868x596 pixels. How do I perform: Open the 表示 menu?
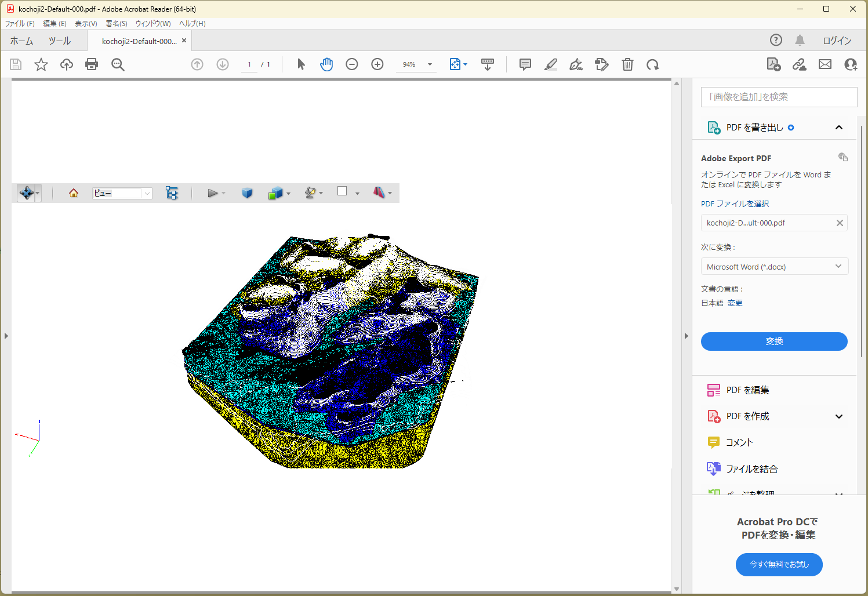86,24
